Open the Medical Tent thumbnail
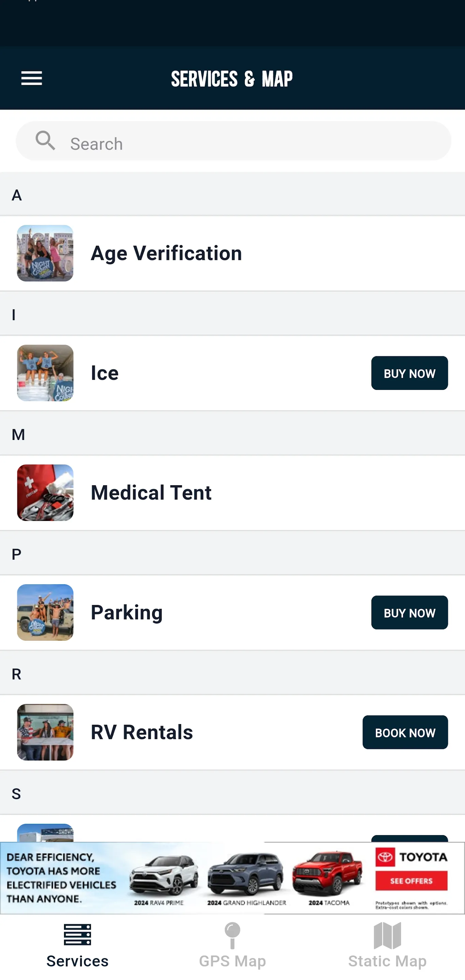The width and height of the screenshot is (465, 980). [45, 493]
